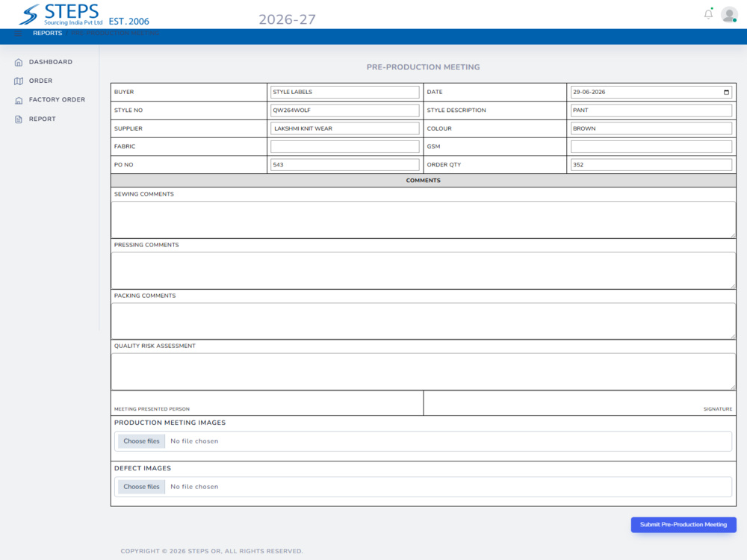The width and height of the screenshot is (747, 560).
Task: Open the notifications bell
Action: [x=708, y=14]
